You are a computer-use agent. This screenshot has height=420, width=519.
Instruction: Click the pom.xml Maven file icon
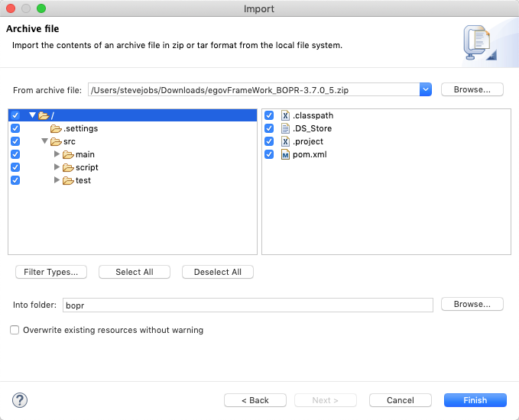tap(286, 154)
